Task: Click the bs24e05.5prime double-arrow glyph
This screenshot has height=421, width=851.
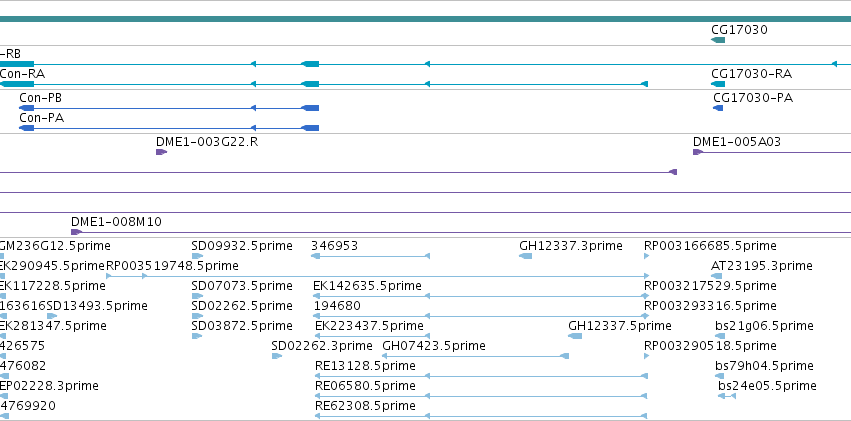Action: coord(727,397)
